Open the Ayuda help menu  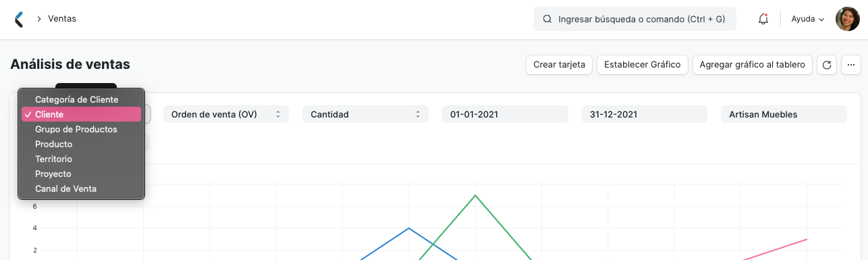[x=808, y=19]
